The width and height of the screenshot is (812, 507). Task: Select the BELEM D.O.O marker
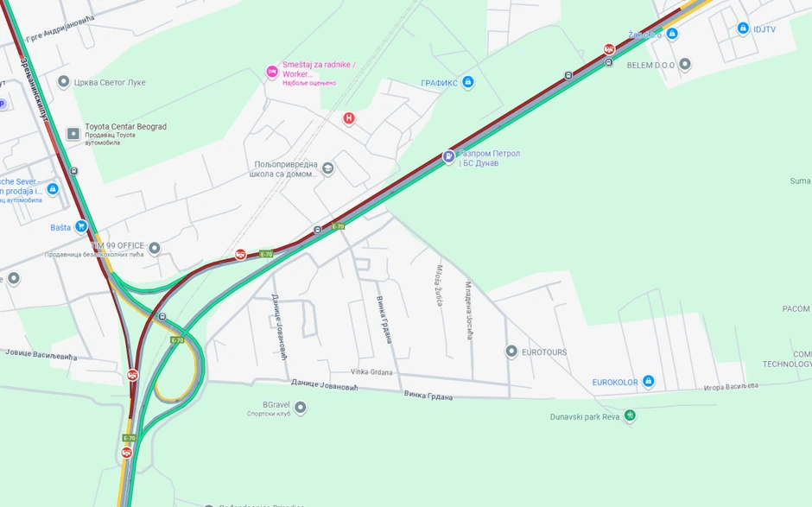[x=685, y=64]
